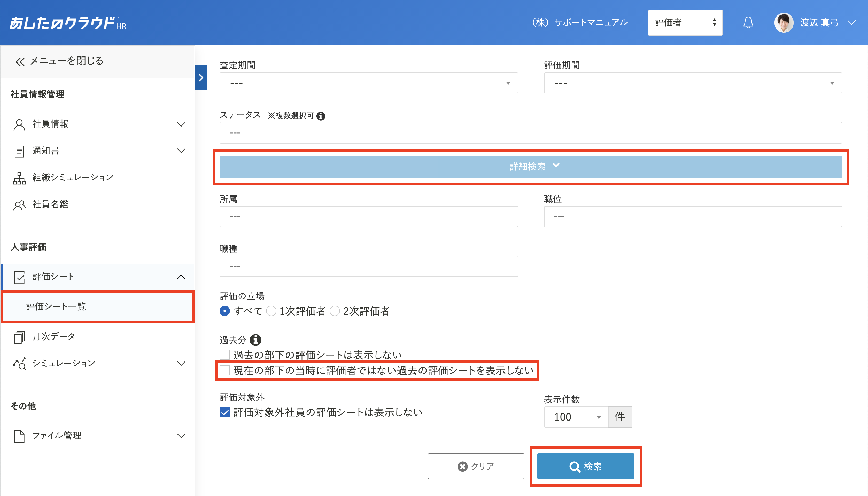Screen dimensions: 868x496
Task: Click the 所属 input field
Action: coord(368,216)
